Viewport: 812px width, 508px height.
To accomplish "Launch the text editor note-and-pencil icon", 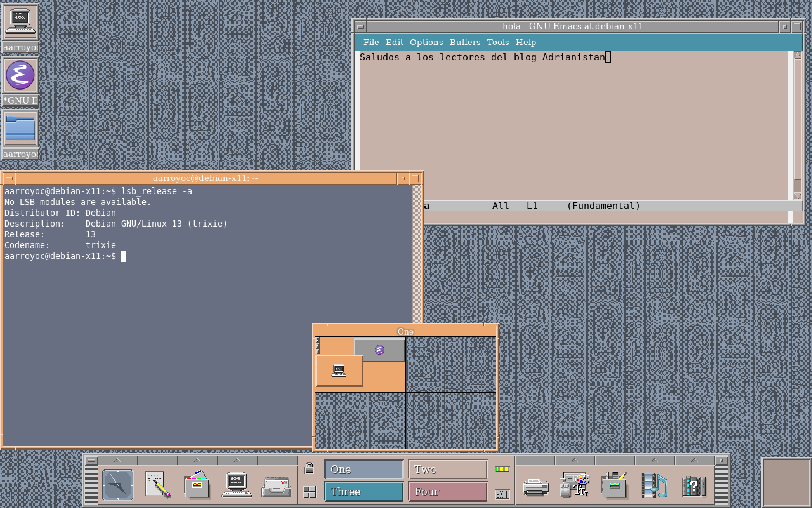I will pos(157,485).
